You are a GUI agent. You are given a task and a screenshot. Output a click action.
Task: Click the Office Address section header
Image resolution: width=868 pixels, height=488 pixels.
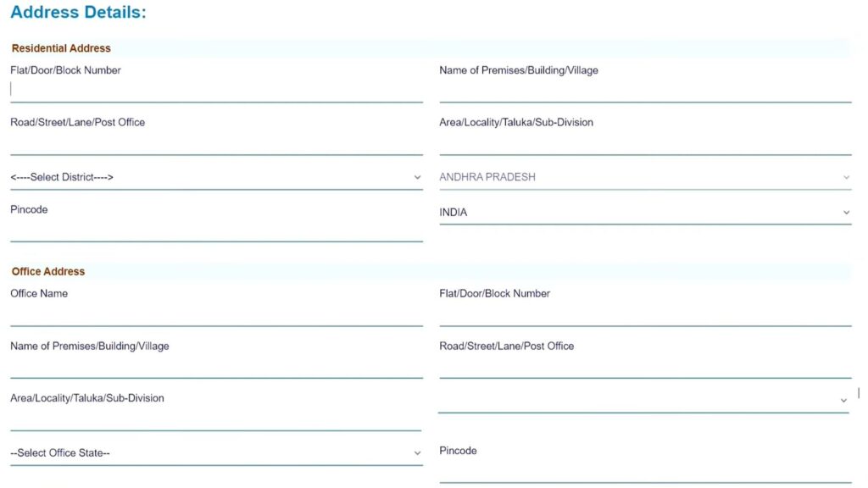[48, 272]
